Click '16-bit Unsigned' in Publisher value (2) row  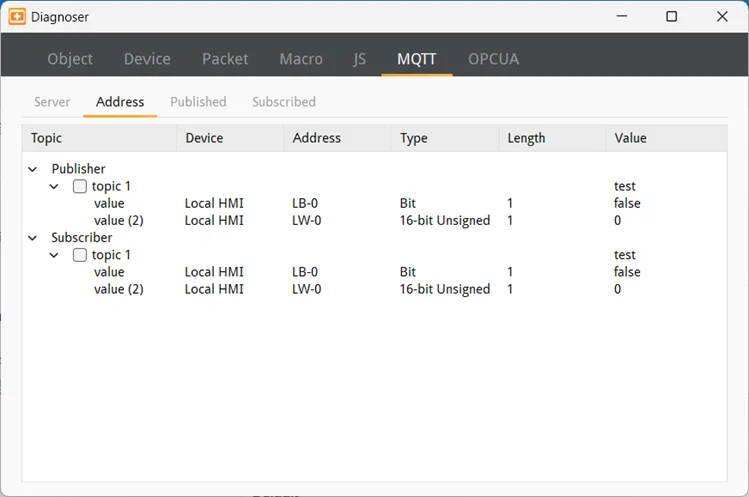[445, 220]
